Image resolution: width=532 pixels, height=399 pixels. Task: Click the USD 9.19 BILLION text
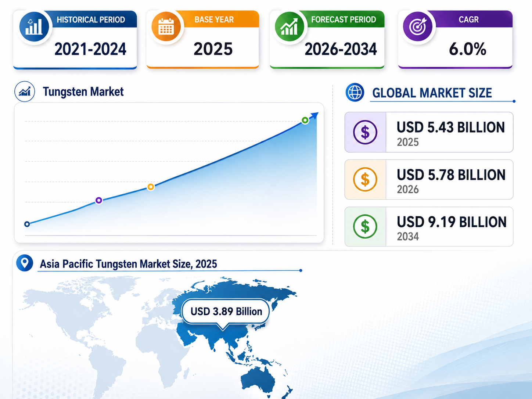pos(452,222)
